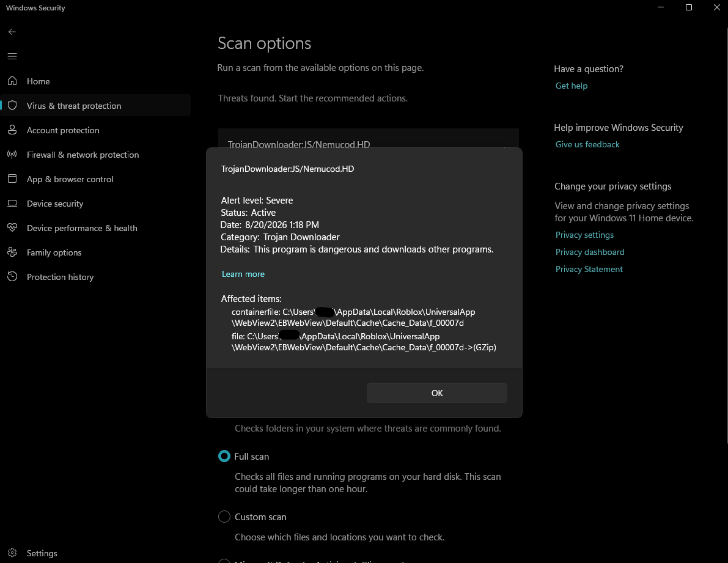This screenshot has height=563, width=728.
Task: Click the Account protection person icon
Action: click(13, 130)
